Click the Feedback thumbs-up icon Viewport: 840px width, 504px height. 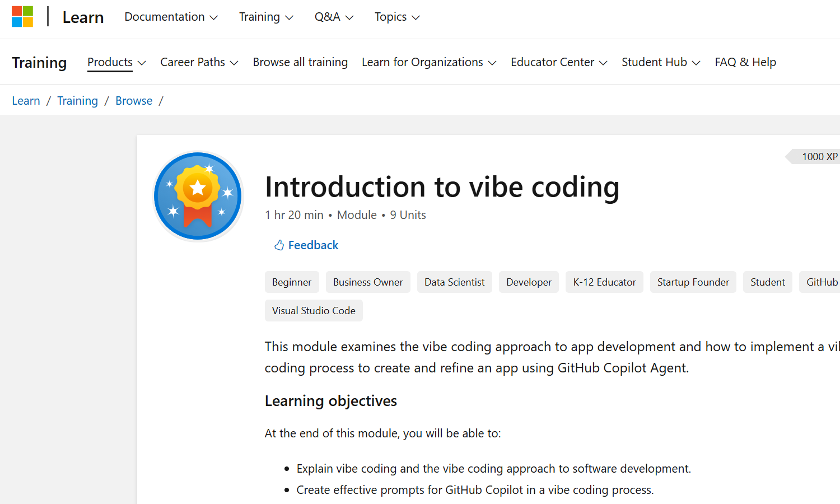pyautogui.click(x=279, y=245)
